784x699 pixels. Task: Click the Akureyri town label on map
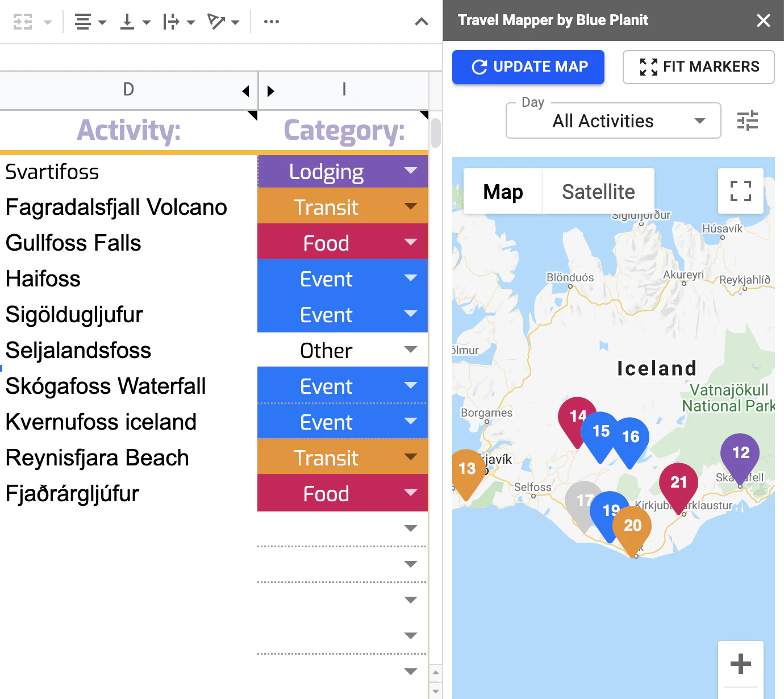[x=683, y=275]
